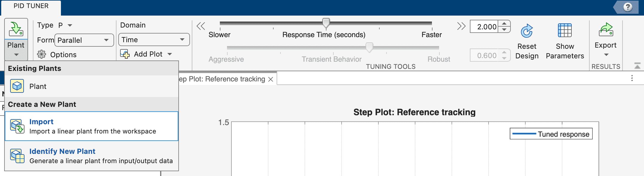Image resolution: width=644 pixels, height=176 pixels.
Task: Click the Export icon
Action: pos(605,30)
